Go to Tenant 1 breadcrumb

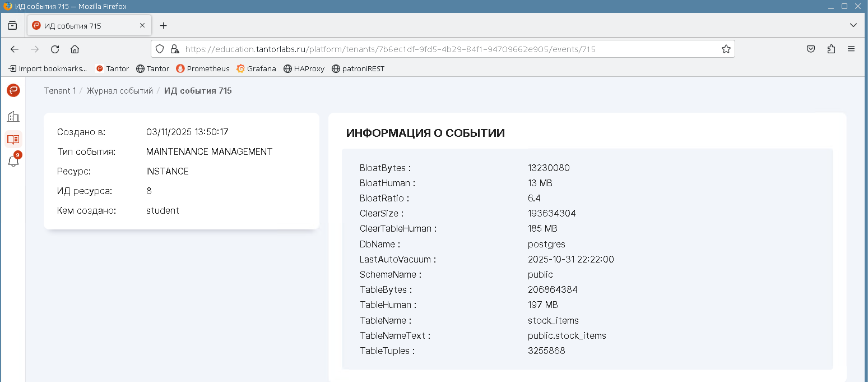click(x=59, y=91)
